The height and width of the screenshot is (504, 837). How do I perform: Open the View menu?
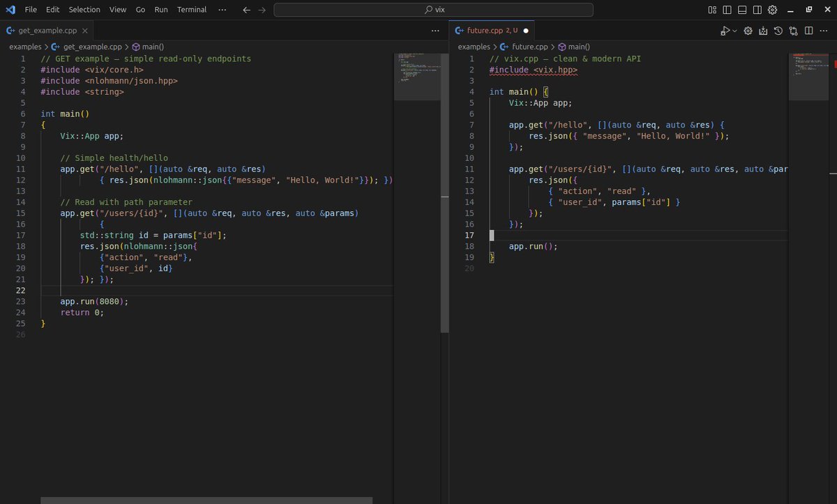pos(118,10)
